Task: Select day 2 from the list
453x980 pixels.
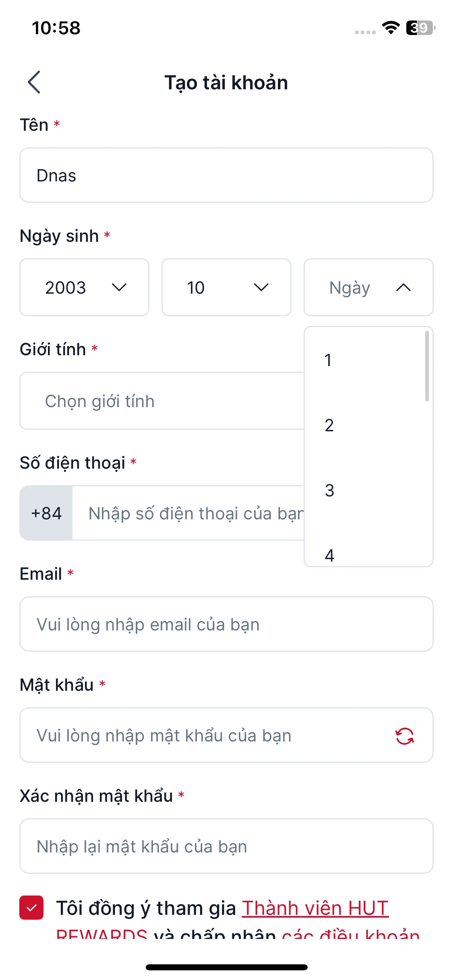Action: pyautogui.click(x=329, y=425)
